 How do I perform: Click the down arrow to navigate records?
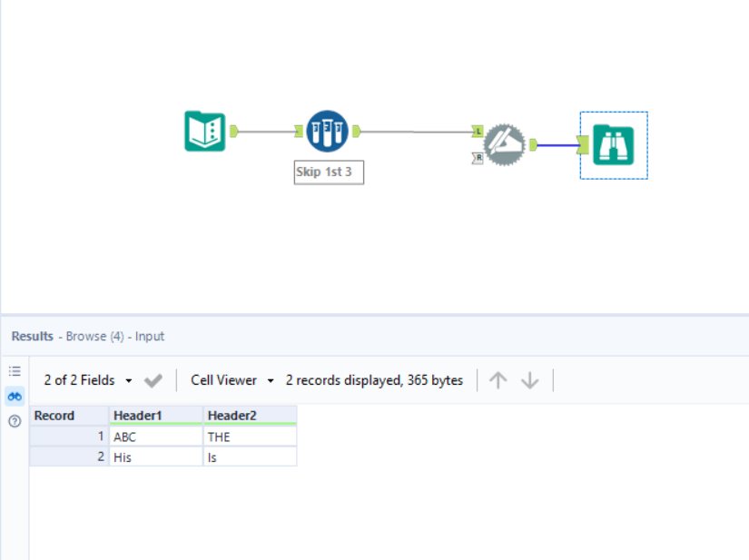pos(529,379)
